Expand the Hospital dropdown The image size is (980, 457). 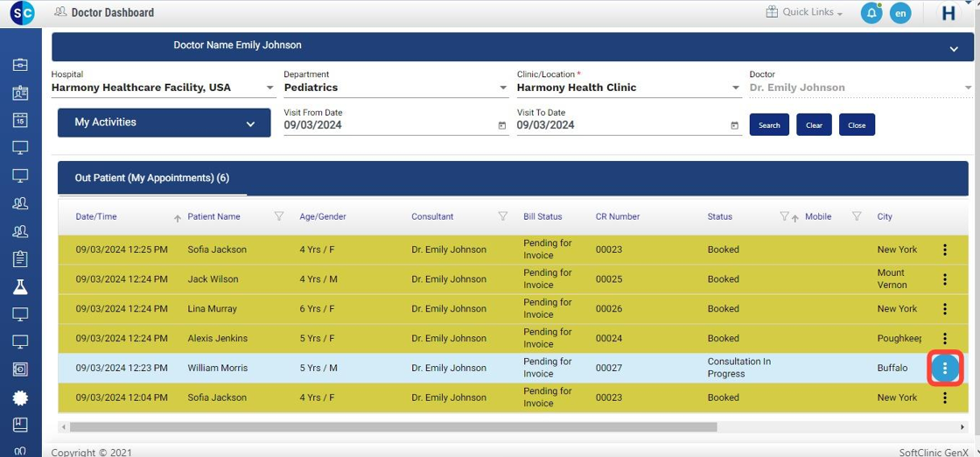(x=269, y=88)
